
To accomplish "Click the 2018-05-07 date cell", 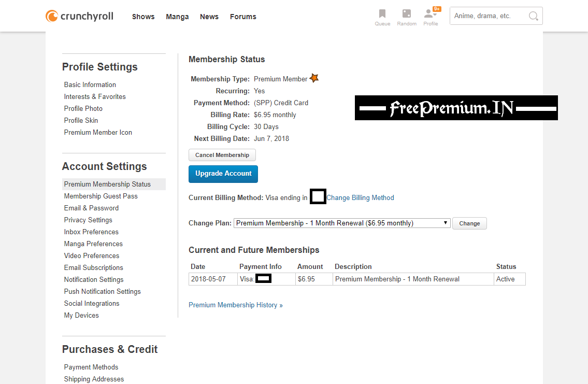I will (213, 279).
